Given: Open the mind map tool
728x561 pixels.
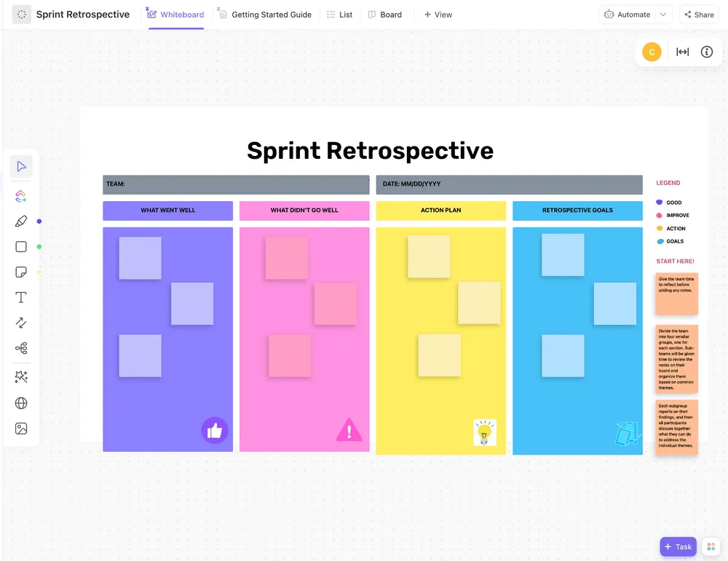Looking at the screenshot, I should coord(21,348).
